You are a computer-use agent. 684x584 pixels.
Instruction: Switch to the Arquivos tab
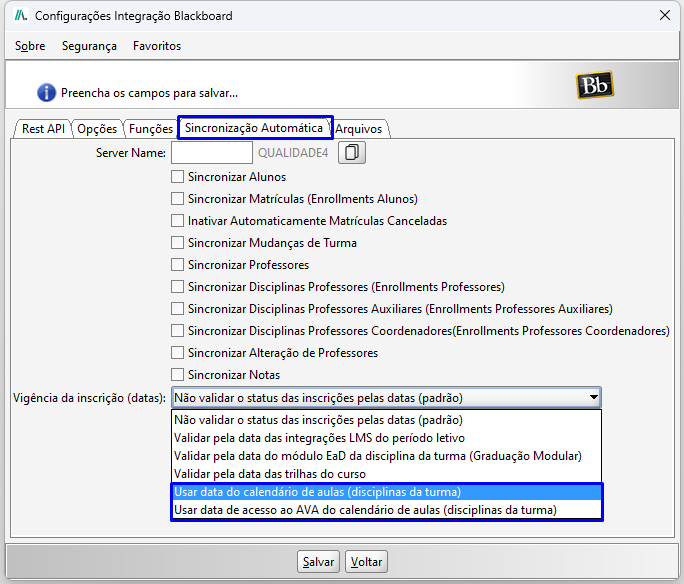click(359, 129)
